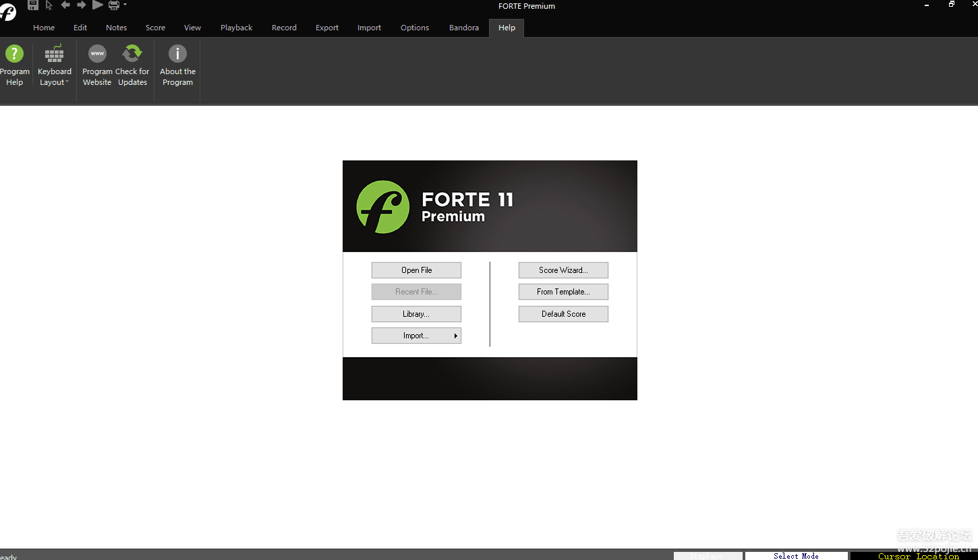
Task: Choose From Template button
Action: click(x=563, y=292)
